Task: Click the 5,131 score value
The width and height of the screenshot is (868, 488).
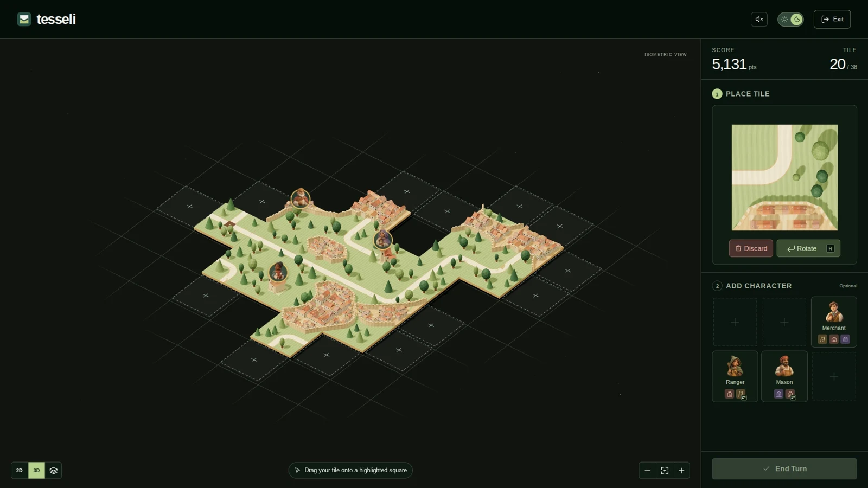Action: (x=729, y=64)
